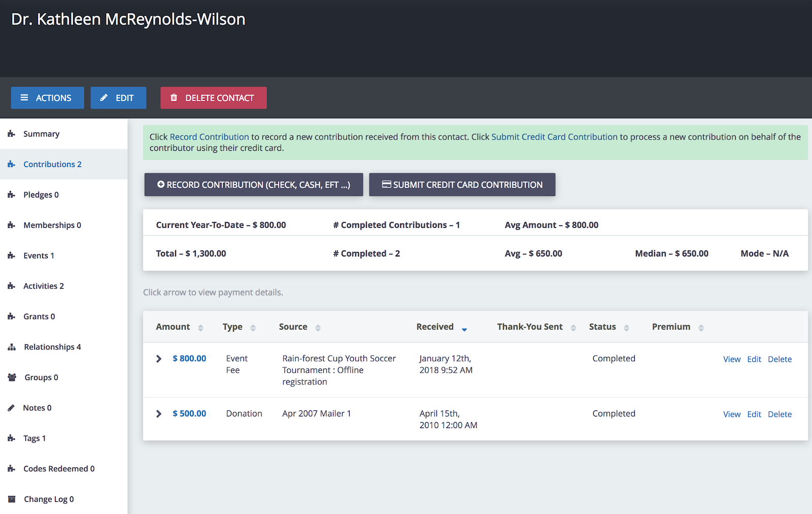Click the puzzle icon beside Contributions 2
The image size is (812, 514).
click(x=11, y=165)
